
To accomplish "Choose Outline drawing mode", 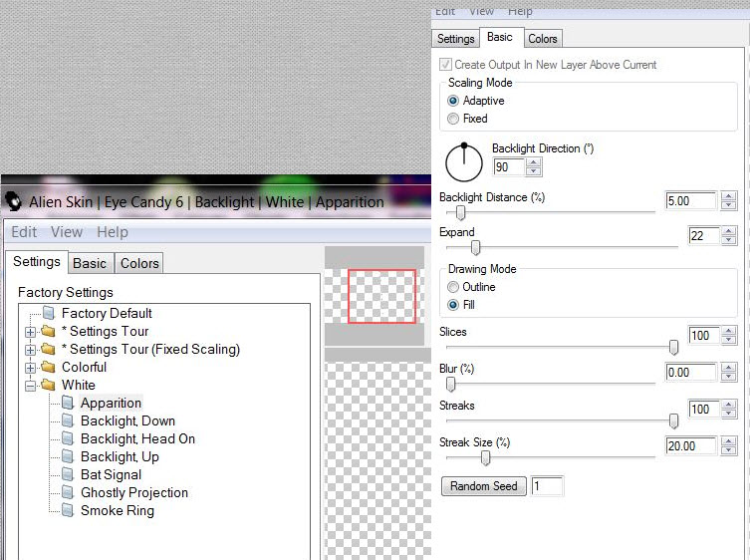I will [x=453, y=287].
